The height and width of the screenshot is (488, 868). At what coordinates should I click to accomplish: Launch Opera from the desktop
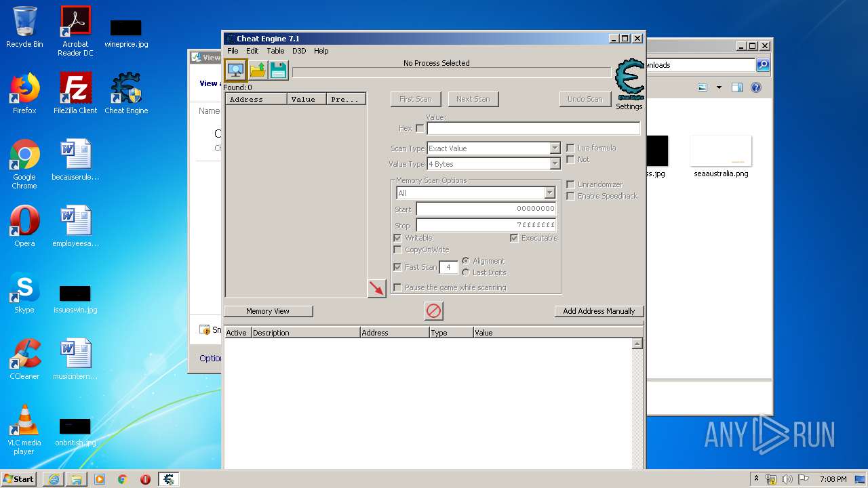pos(24,226)
